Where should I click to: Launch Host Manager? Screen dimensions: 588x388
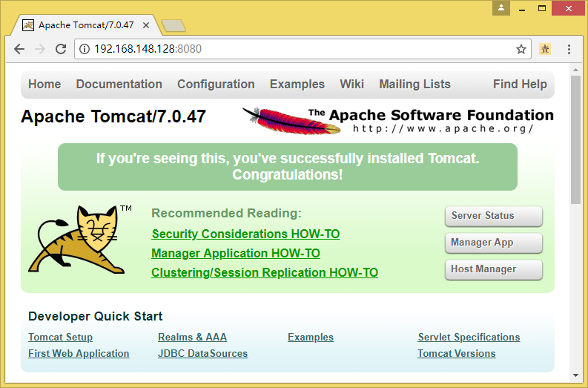pos(493,269)
